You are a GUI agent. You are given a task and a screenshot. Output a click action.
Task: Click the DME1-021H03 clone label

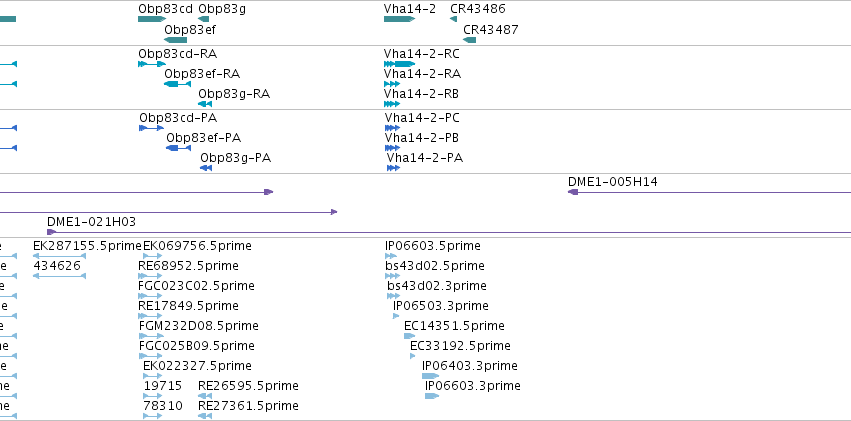pyautogui.click(x=91, y=222)
